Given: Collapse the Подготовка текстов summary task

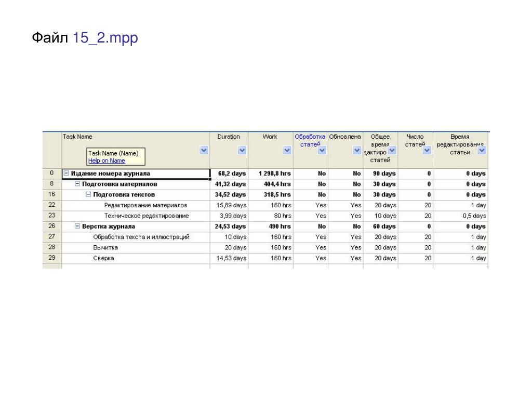Looking at the screenshot, I should pyautogui.click(x=88, y=194).
